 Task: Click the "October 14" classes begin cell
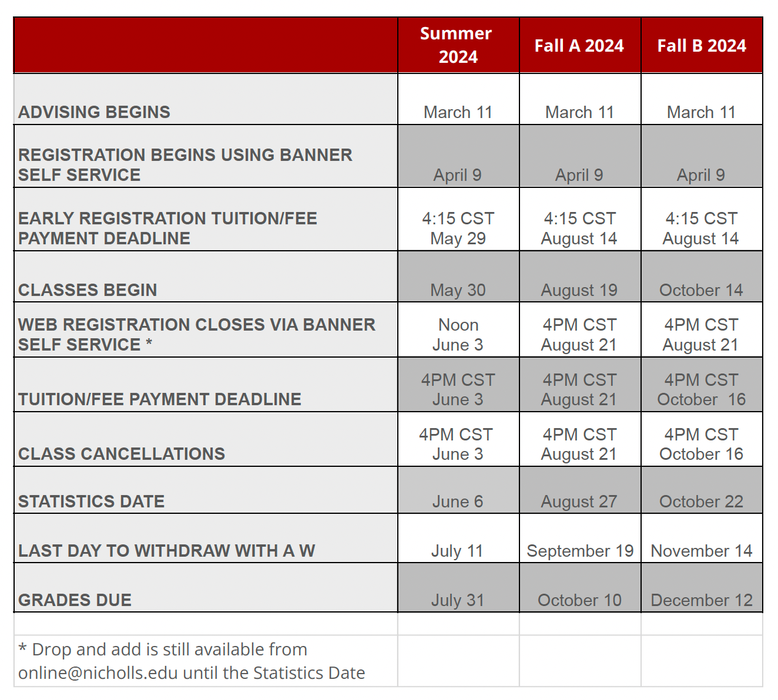701,290
